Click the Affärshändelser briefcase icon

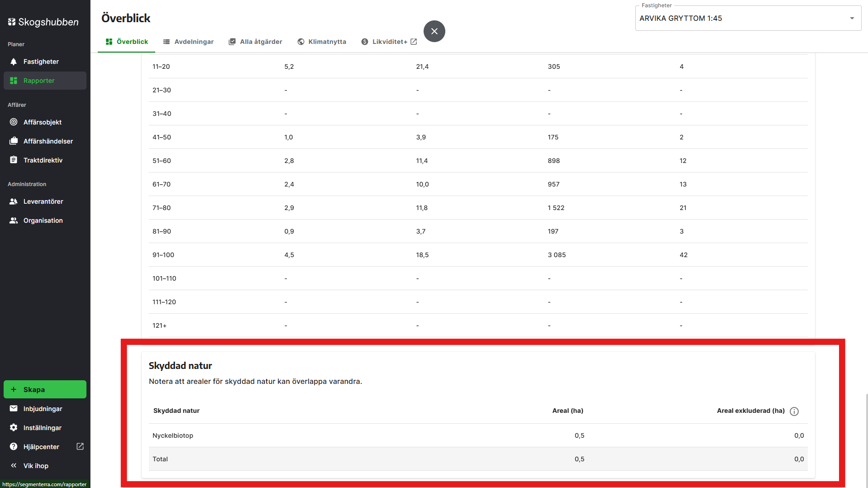pos(14,141)
